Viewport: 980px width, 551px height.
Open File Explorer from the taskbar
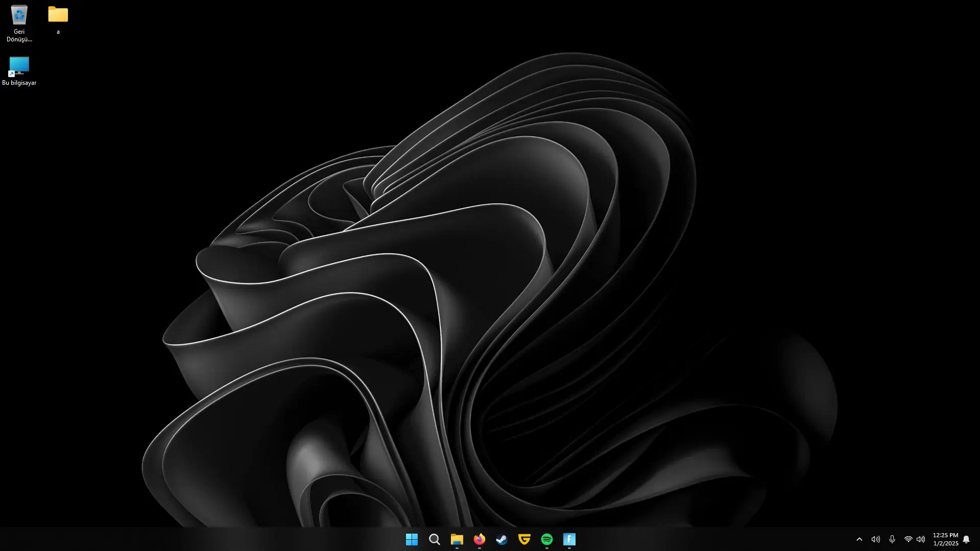point(457,539)
